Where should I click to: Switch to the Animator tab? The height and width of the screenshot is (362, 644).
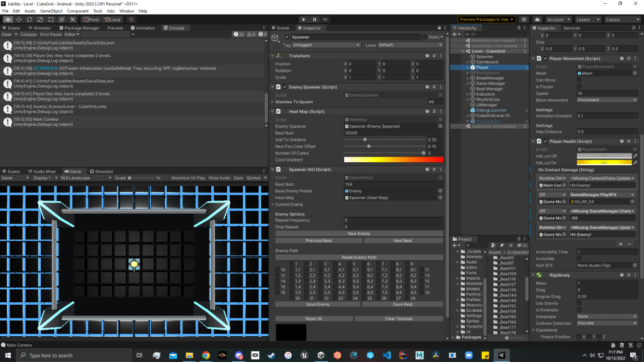[40, 28]
